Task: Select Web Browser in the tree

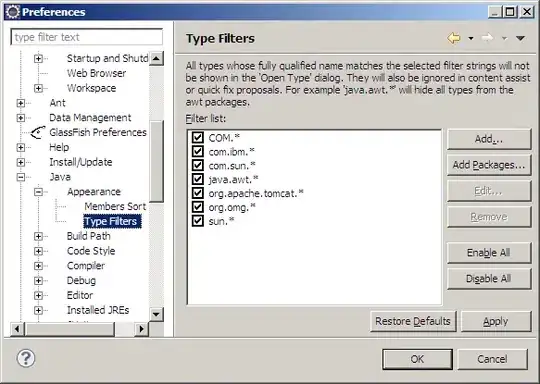Action: tap(96, 73)
